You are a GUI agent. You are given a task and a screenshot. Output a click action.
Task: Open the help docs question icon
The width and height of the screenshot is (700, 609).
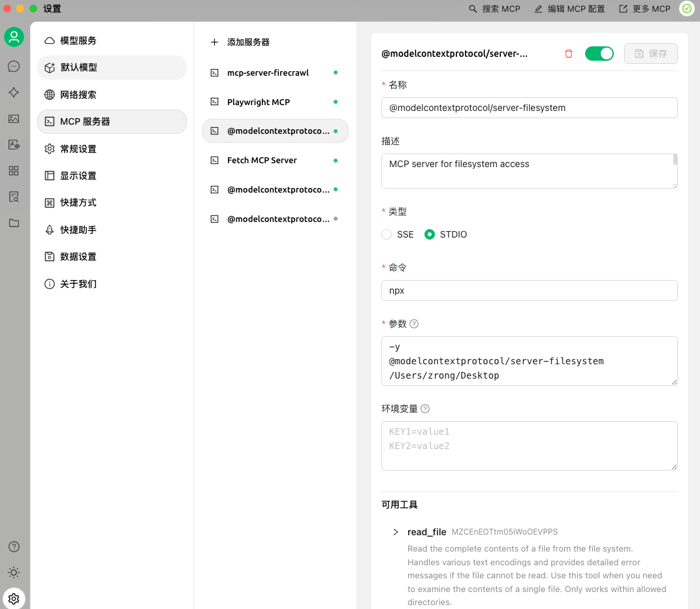point(14,546)
